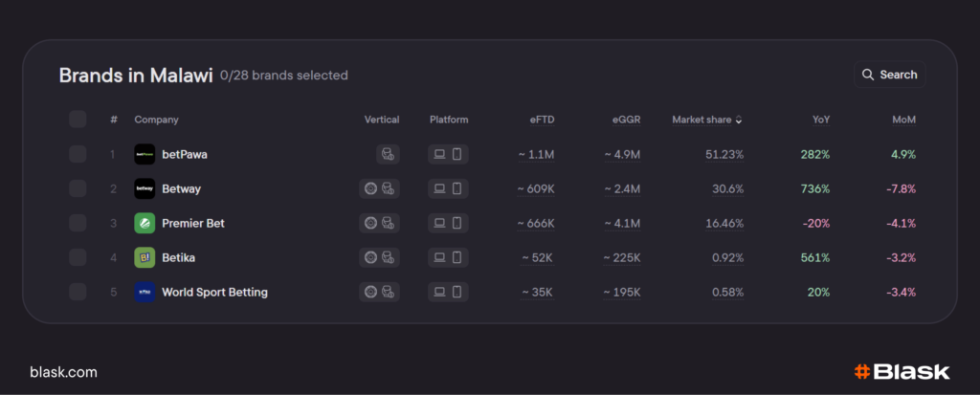This screenshot has width=980, height=395.
Task: Click the mobile platform icon for Betika
Action: (457, 257)
